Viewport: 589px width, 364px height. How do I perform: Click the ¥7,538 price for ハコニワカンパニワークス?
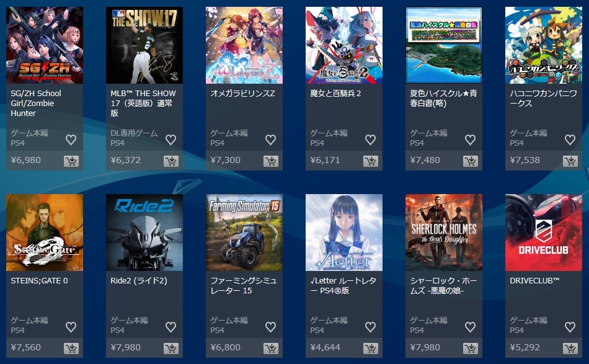pyautogui.click(x=525, y=161)
